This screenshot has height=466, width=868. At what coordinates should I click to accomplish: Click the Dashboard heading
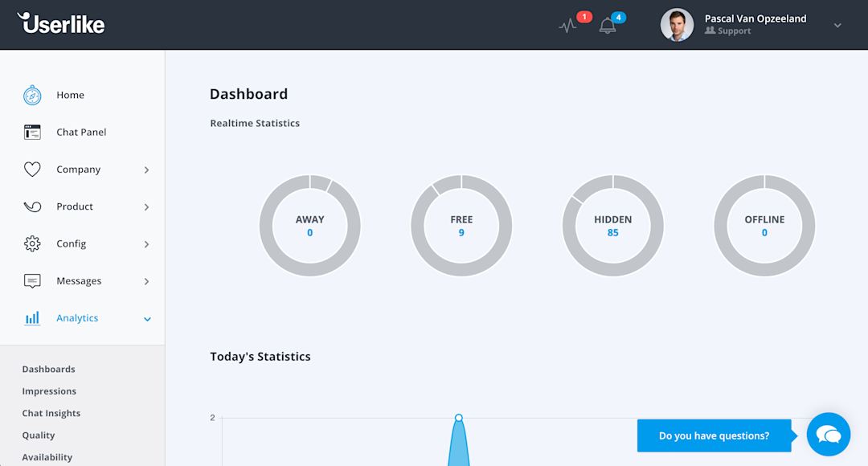[248, 94]
